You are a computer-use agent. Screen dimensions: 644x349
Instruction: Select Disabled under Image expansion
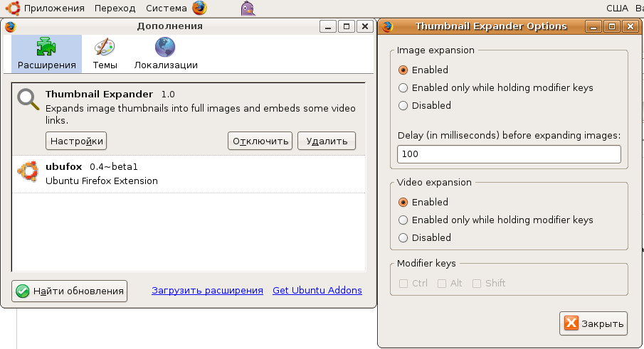(403, 106)
